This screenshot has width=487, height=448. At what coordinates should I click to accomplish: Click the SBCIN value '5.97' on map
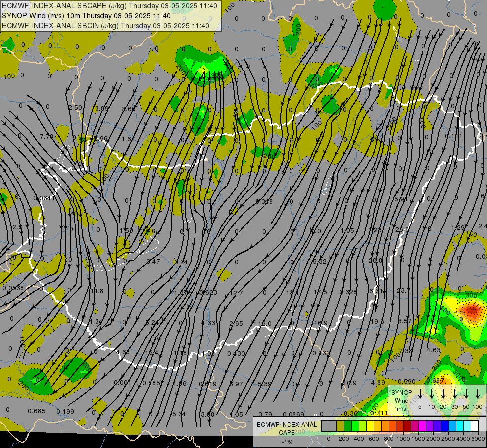tap(236, 384)
